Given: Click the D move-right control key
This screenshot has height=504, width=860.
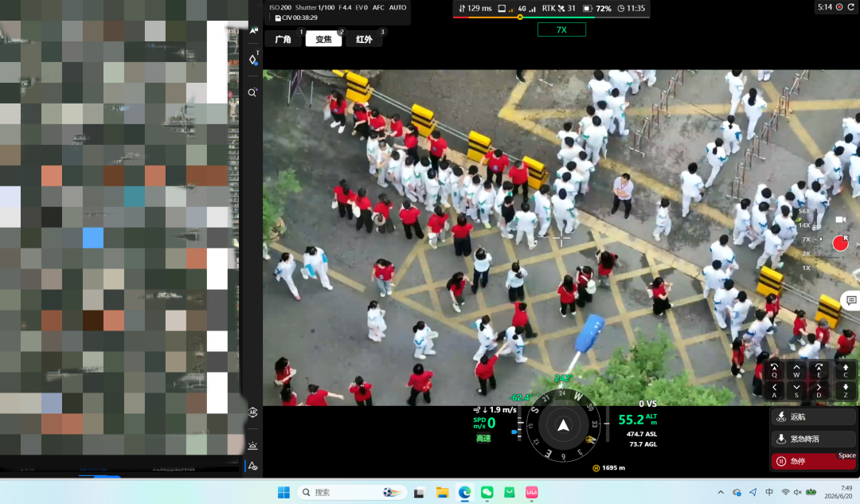Looking at the screenshot, I should 819,390.
